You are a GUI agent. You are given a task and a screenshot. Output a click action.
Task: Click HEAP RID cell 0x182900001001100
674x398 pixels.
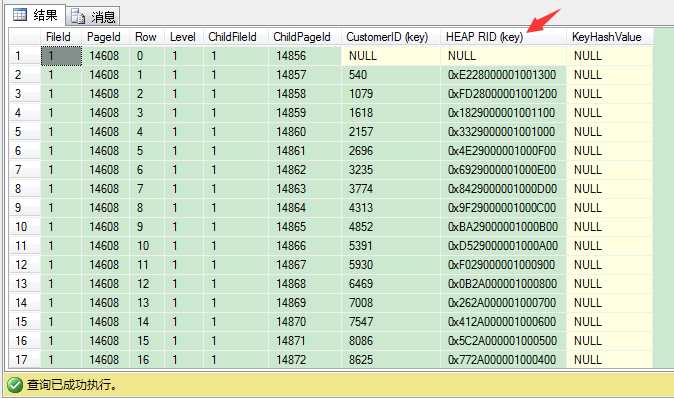pos(503,113)
